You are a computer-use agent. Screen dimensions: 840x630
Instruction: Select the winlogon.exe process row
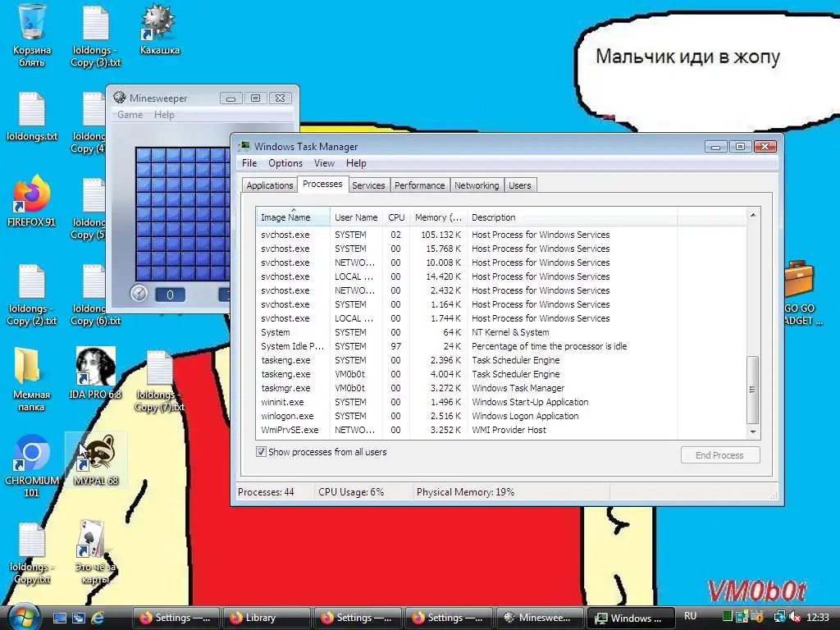pyautogui.click(x=500, y=416)
